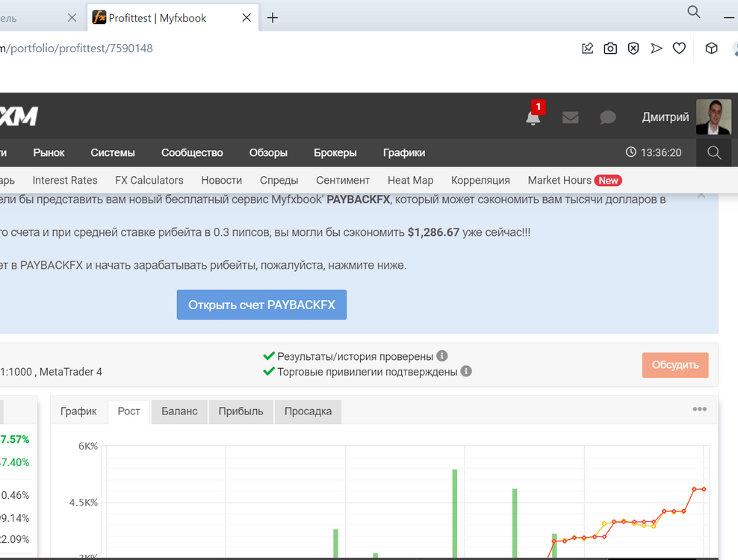Switch to the Просадка tab

pos(308,411)
